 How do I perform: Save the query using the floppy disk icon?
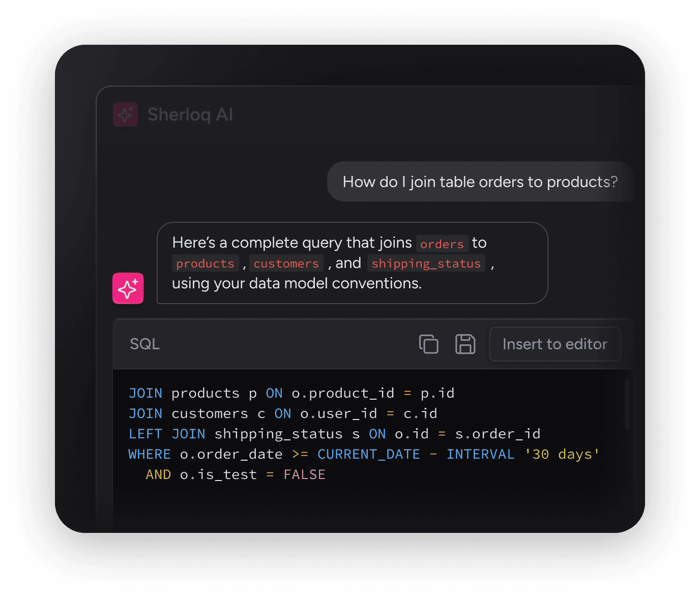tap(465, 344)
